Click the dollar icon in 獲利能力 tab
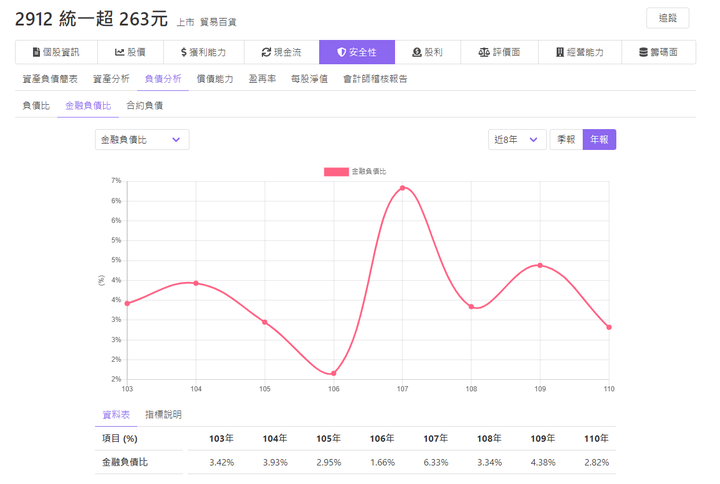This screenshot has width=720, height=484. pyautogui.click(x=184, y=52)
